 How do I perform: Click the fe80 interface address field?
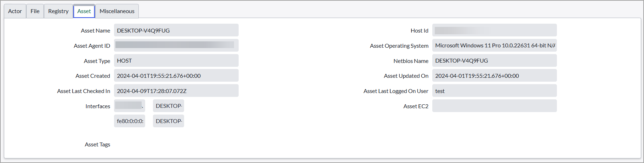[x=130, y=121]
